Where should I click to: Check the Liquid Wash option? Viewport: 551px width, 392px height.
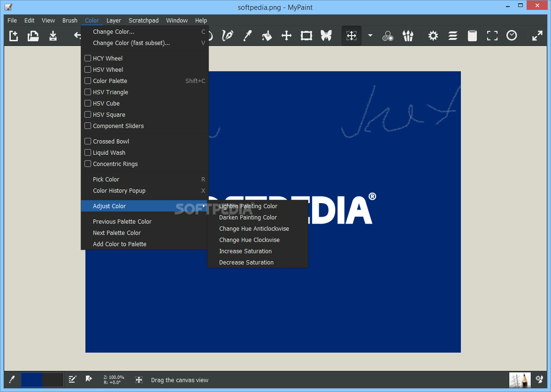point(88,152)
